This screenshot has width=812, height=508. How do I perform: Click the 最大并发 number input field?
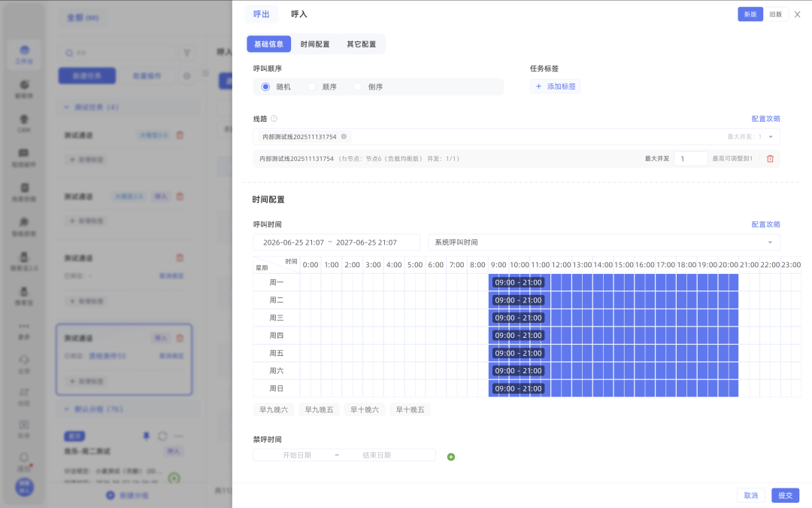pos(691,159)
